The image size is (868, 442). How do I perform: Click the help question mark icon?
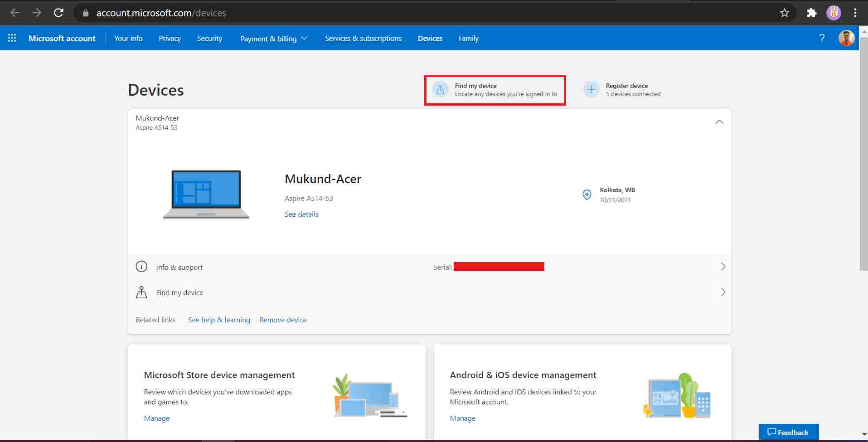click(822, 38)
